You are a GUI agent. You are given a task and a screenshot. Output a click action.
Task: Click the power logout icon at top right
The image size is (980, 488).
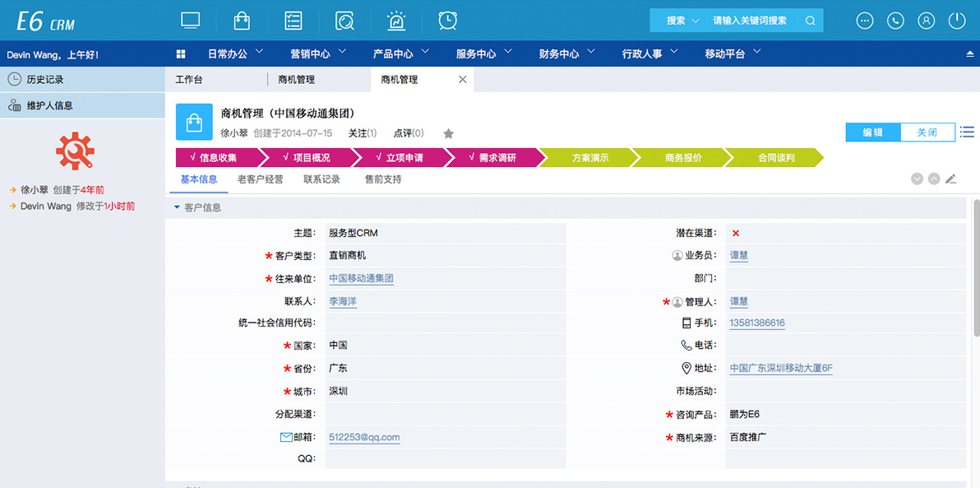pyautogui.click(x=956, y=20)
